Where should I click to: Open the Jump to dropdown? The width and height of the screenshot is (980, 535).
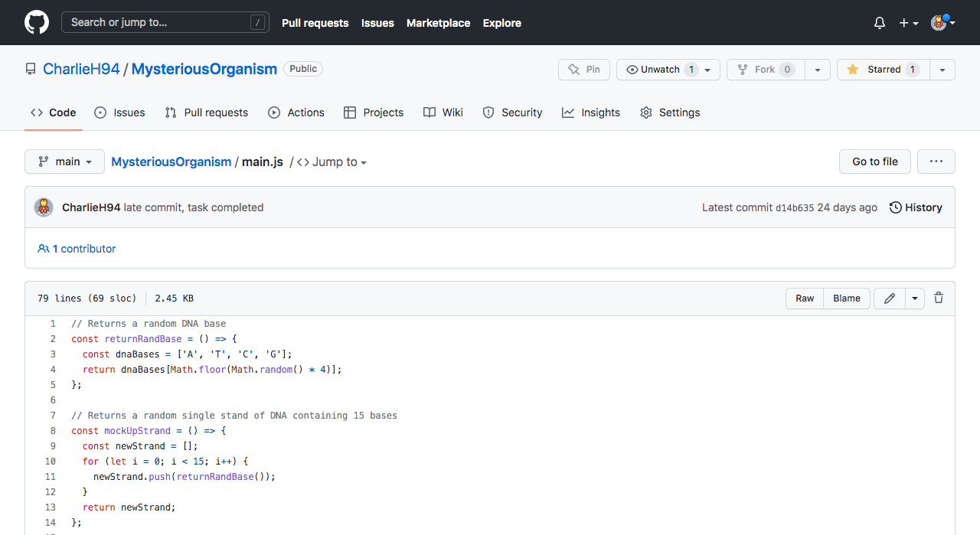point(332,162)
